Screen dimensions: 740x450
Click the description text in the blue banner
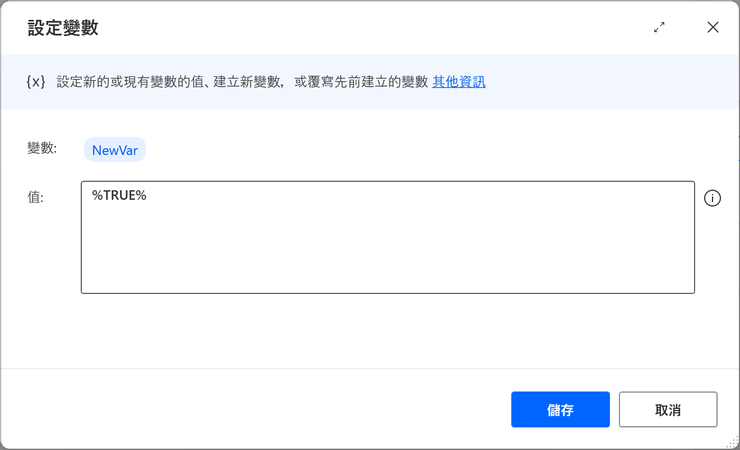[x=242, y=82]
